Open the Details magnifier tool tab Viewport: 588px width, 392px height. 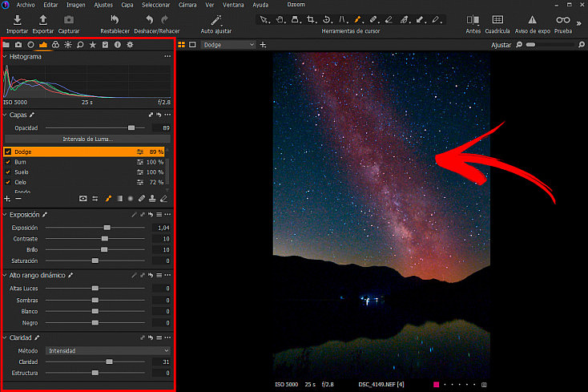80,45
